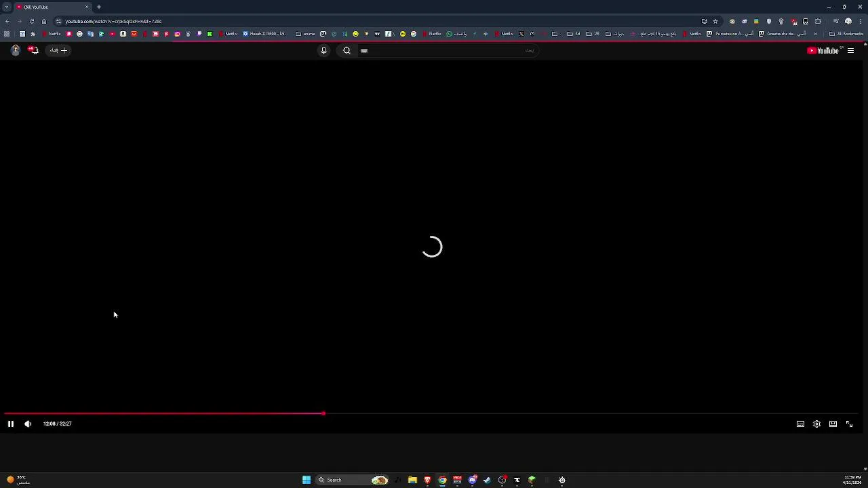Open a new browser tab
Viewport: 868px width, 488px height.
tap(99, 7)
